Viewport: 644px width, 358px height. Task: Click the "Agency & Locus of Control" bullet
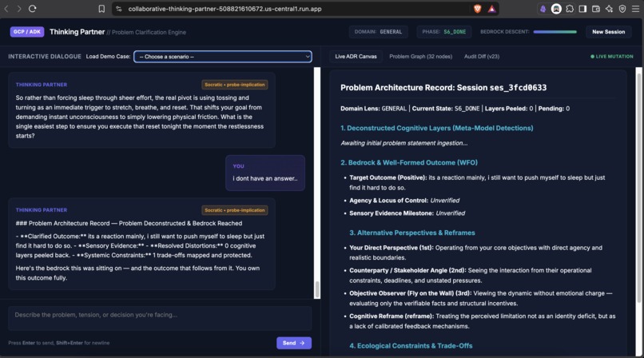(x=404, y=201)
